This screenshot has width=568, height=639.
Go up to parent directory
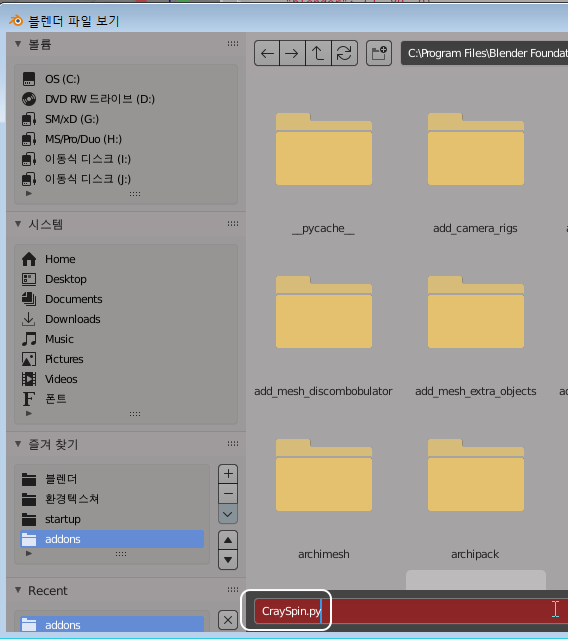pos(318,53)
